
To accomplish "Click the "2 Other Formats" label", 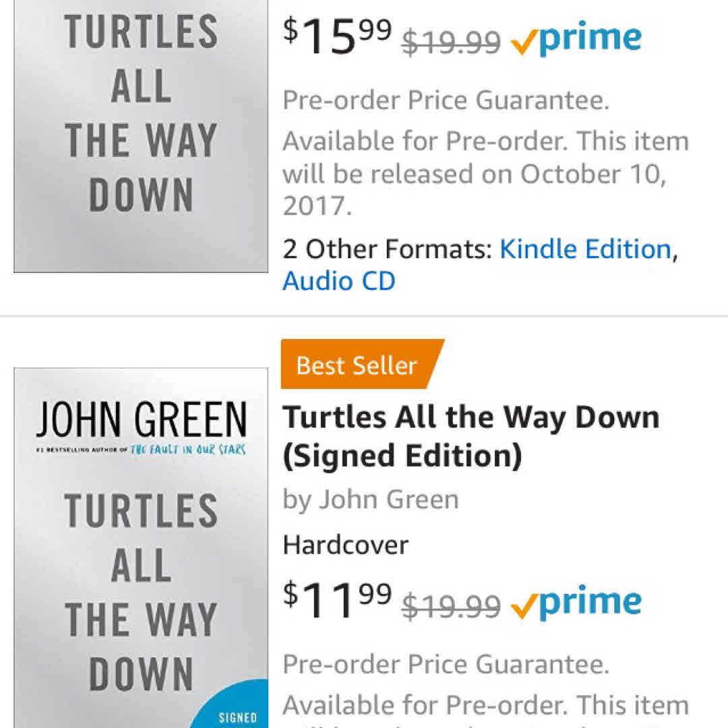I will [388, 249].
